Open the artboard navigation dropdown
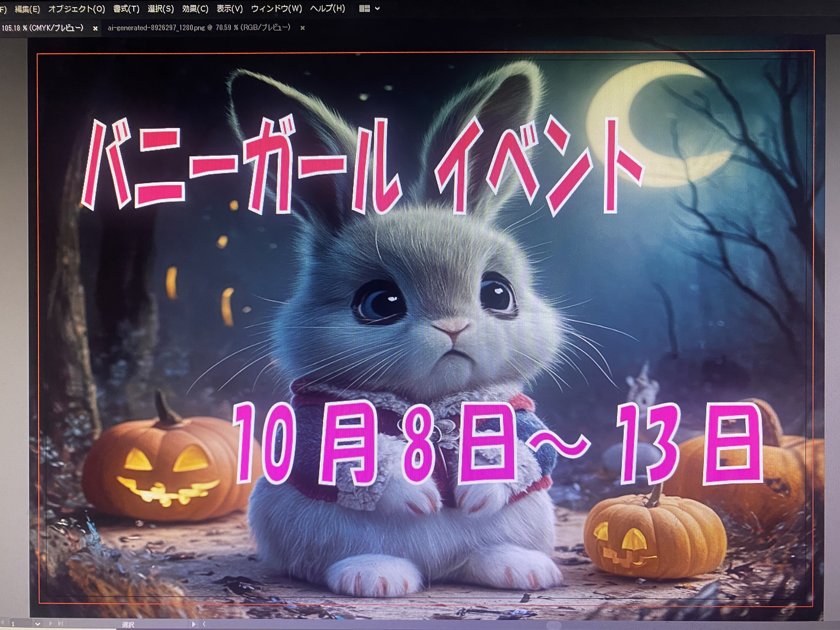 click(37, 624)
